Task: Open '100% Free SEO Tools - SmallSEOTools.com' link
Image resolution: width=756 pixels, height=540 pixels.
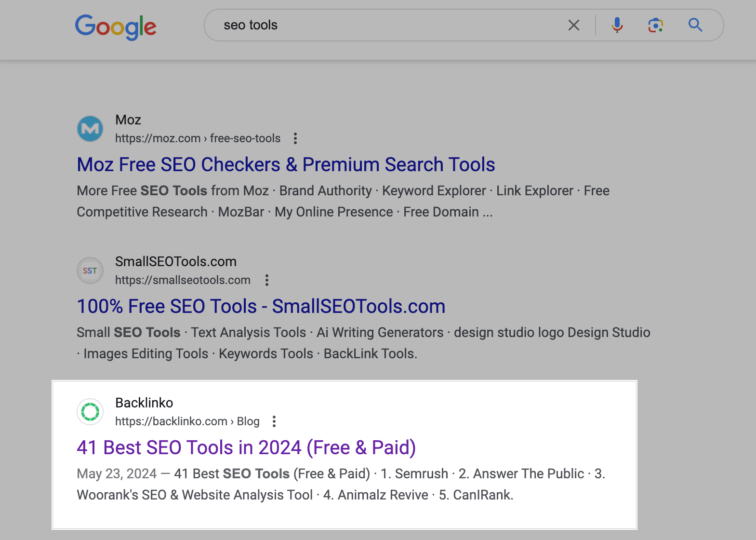Action: [x=261, y=306]
